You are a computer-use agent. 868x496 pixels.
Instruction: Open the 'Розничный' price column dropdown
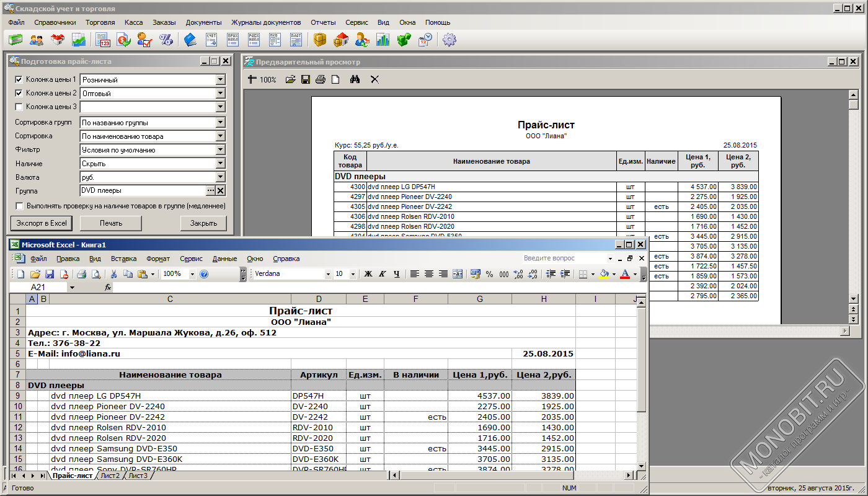coord(220,79)
